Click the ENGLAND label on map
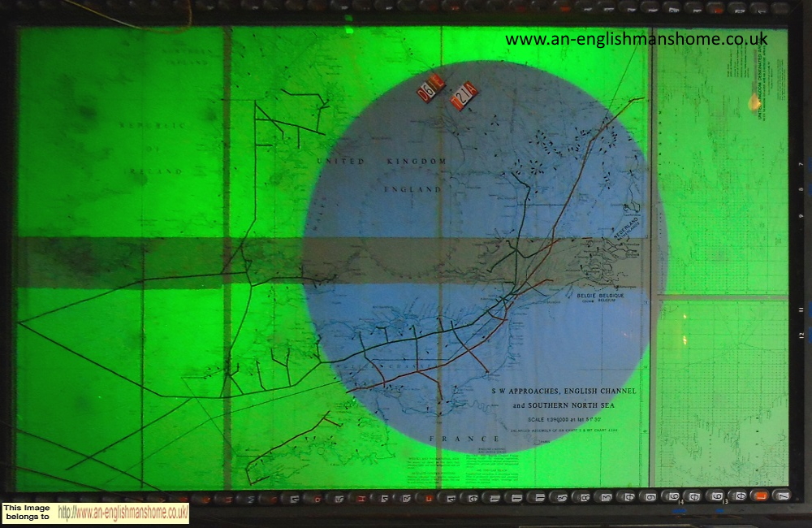The width and height of the screenshot is (812, 528). tap(412, 189)
